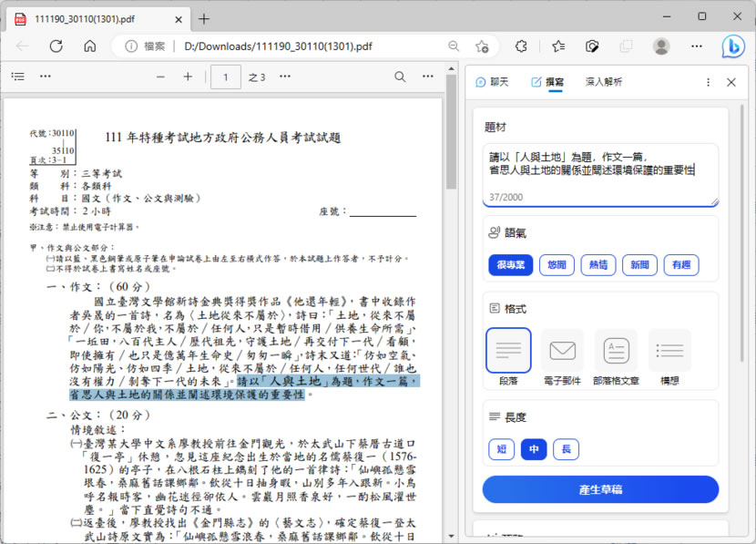Set length to 長
Screen dimensions: 756x544
pyautogui.click(x=566, y=448)
